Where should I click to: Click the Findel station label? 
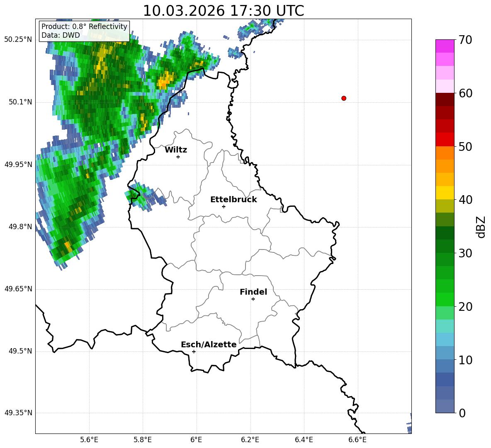pos(253,292)
